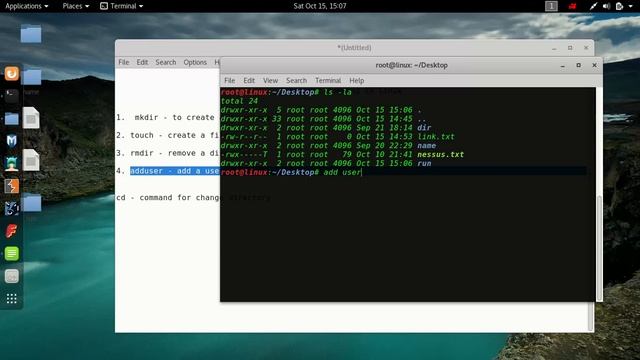Screen dimensions: 640x360
Task: Open Search menu in the terminal window
Action: pos(296,80)
